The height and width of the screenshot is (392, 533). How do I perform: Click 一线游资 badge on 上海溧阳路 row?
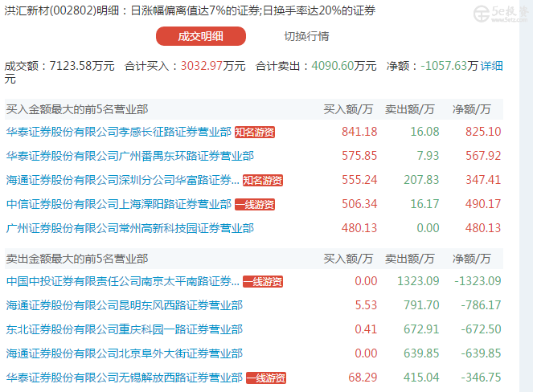(255, 204)
